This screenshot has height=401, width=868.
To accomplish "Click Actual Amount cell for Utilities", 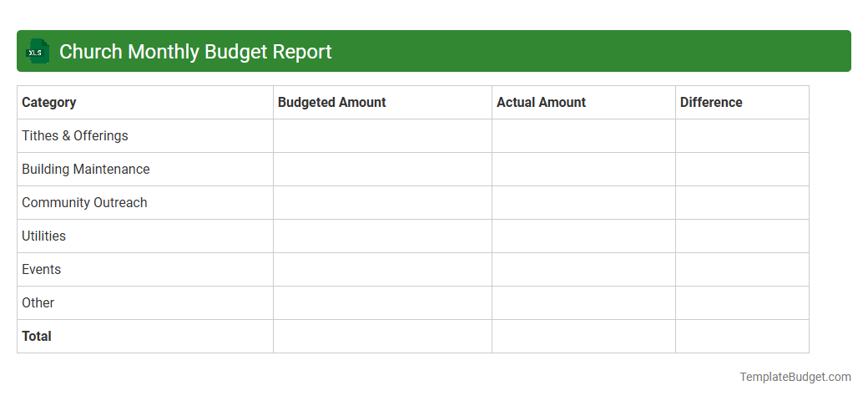I will 583,236.
